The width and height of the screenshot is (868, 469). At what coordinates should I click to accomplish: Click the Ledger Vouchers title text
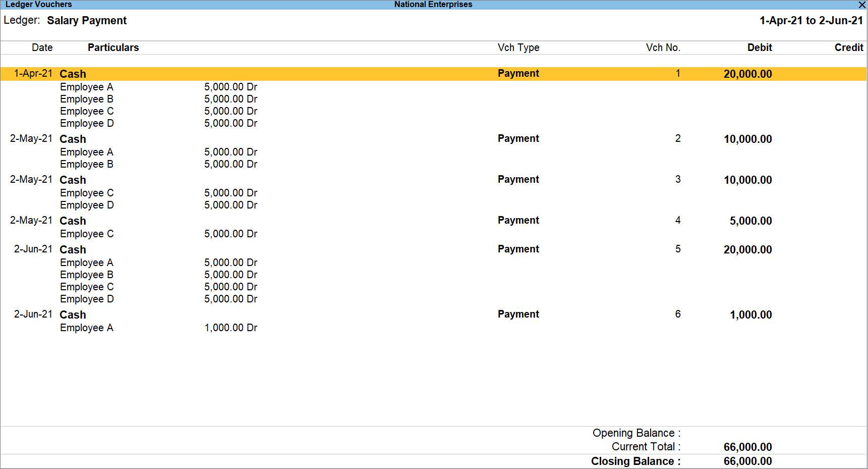pyautogui.click(x=39, y=5)
